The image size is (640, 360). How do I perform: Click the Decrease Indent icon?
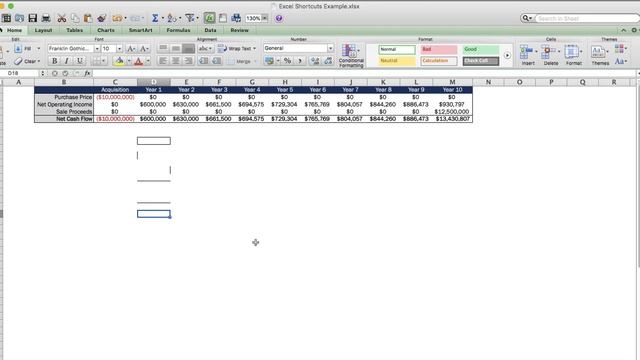[204, 61]
